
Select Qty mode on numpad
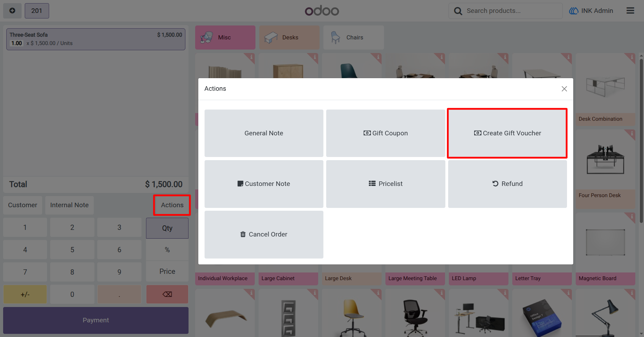click(167, 228)
